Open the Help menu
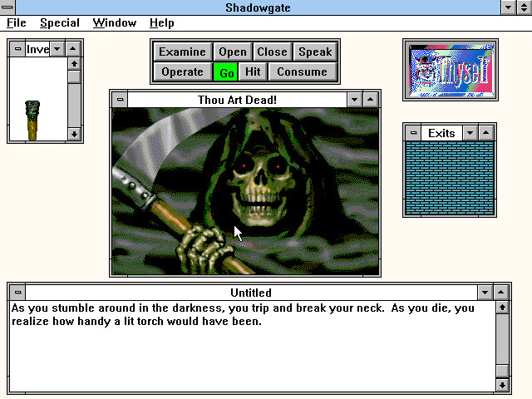532x399 pixels. tap(162, 23)
